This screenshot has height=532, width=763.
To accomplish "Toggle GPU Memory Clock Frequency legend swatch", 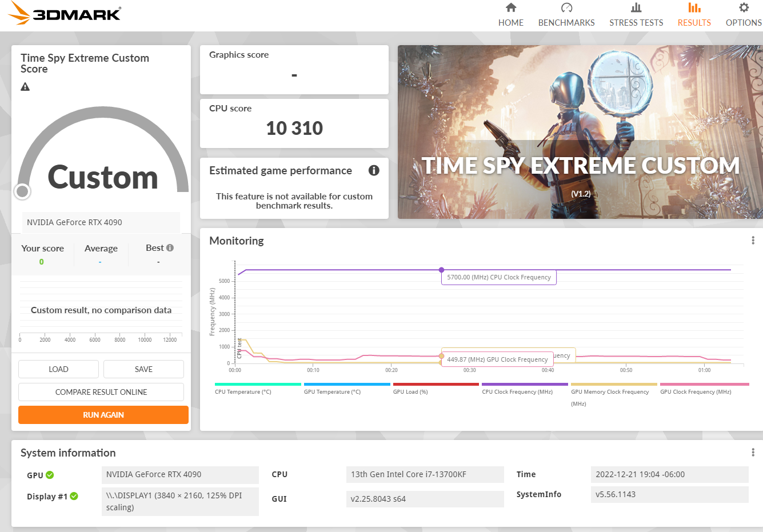I will [614, 385].
